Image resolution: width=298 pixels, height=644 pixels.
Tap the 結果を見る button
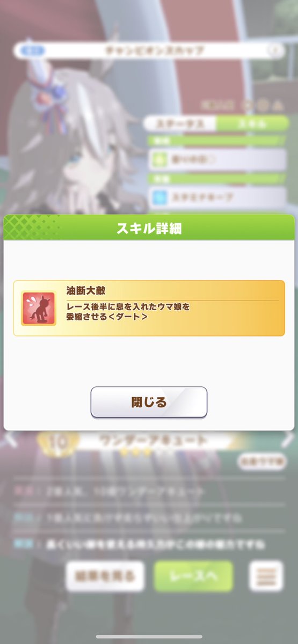105,576
